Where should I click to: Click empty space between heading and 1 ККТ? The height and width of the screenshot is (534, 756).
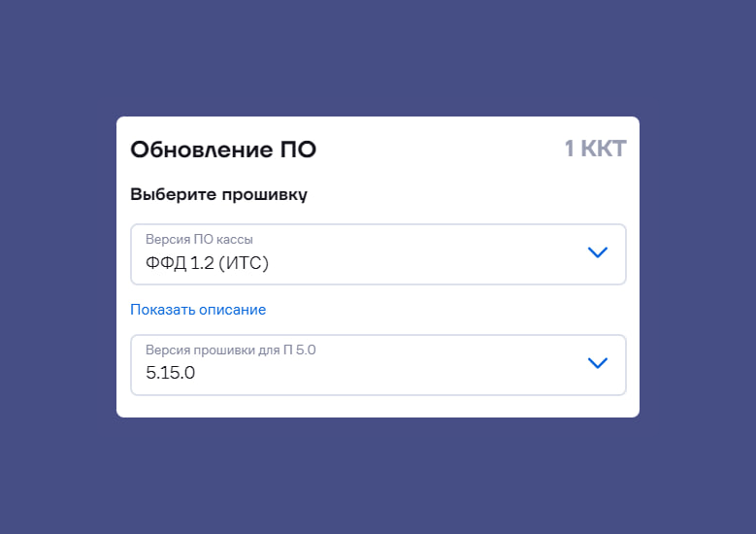437,150
